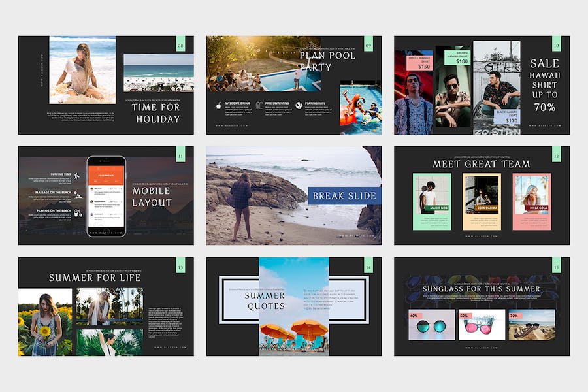Click the green slide number 08 badge
This screenshot has height=392, width=588.
(x=181, y=44)
